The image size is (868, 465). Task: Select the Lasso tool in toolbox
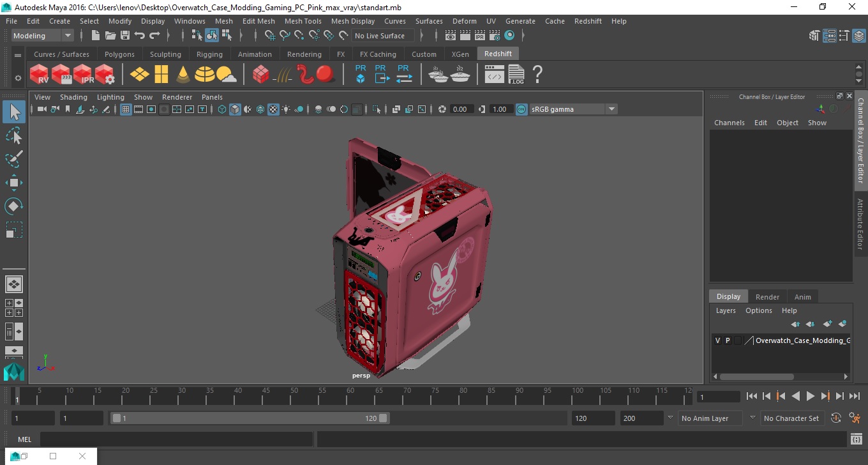(14, 135)
